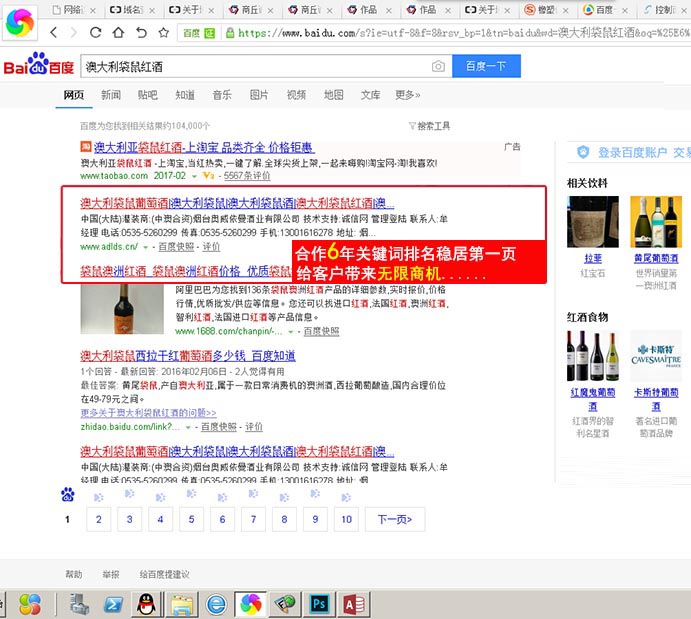Click the browser address bar URL
Image resolution: width=691 pixels, height=619 pixels.
[463, 33]
